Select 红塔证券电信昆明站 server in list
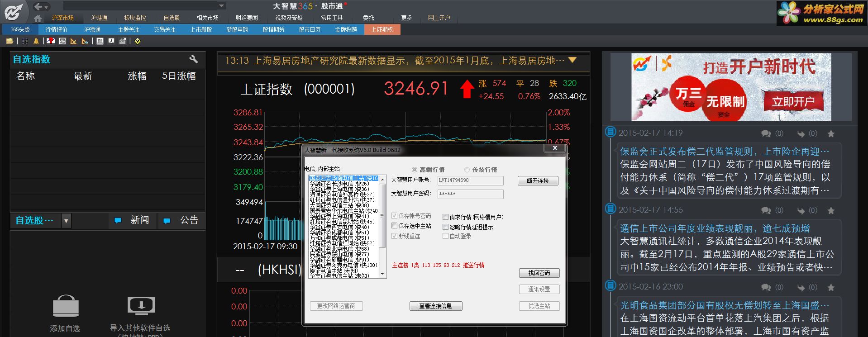 click(342, 222)
